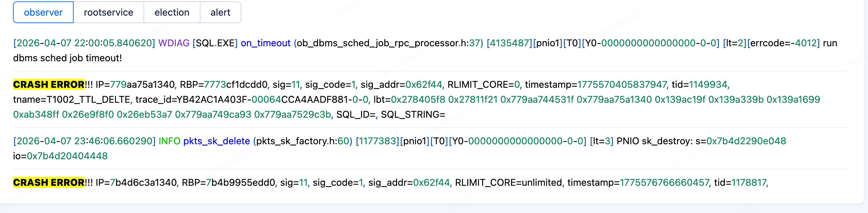Image resolution: width=868 pixels, height=213 pixels.
Task: Switch to the observer tab
Action: [43, 13]
